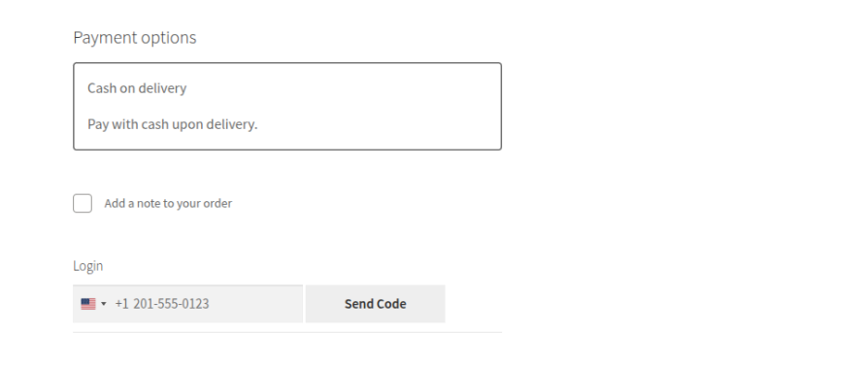This screenshot has width=868, height=367.
Task: Click the divider line below the login field
Action: click(x=287, y=332)
